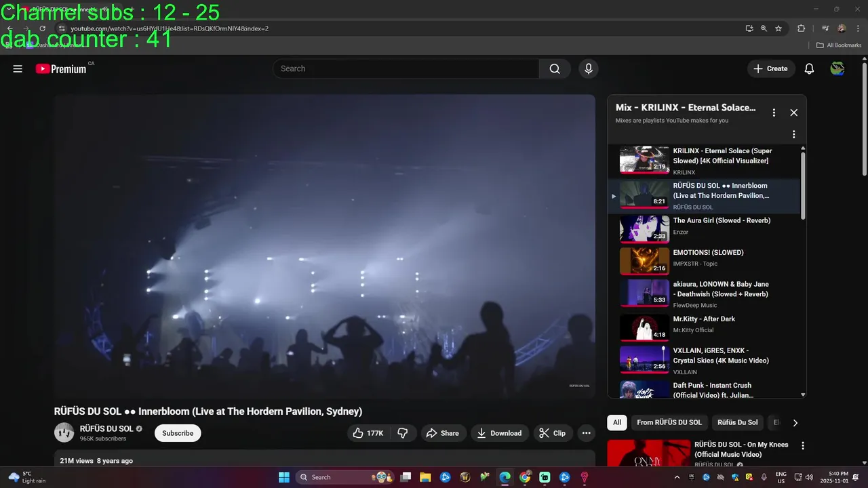
Task: Open Mix playlist header options menu
Action: (x=774, y=113)
